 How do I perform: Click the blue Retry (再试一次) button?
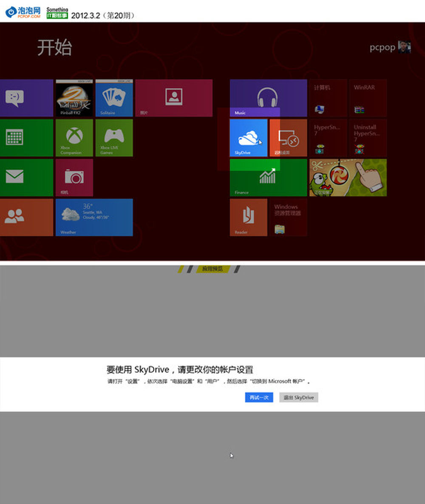259,397
